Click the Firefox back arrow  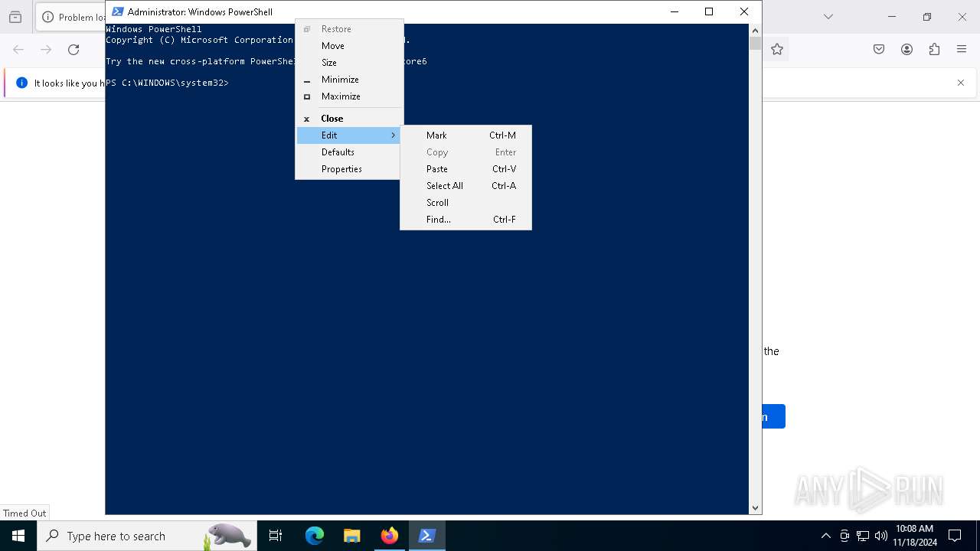click(18, 50)
